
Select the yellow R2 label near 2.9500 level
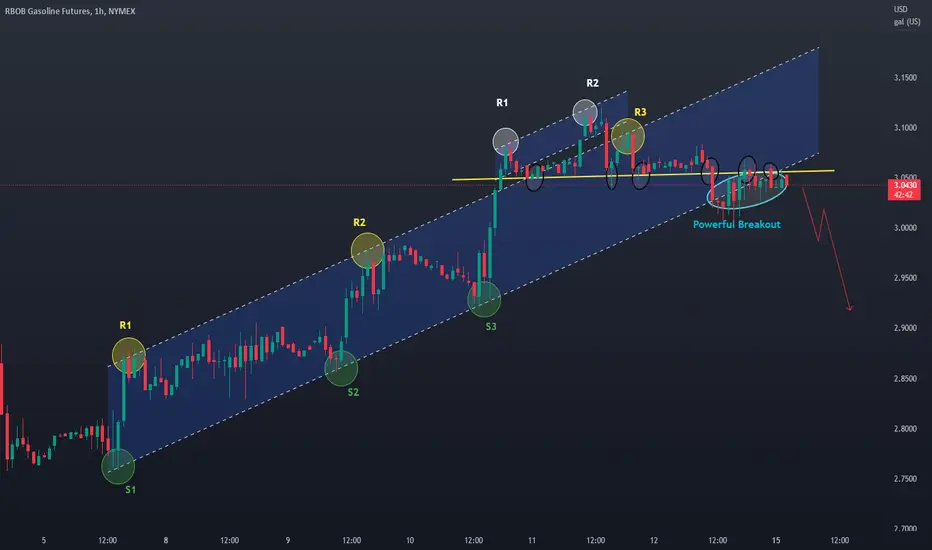(359, 222)
